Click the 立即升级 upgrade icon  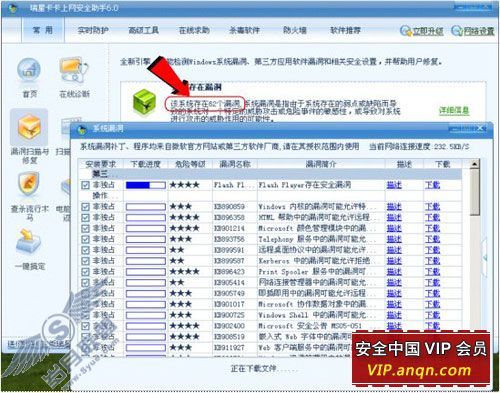406,31
